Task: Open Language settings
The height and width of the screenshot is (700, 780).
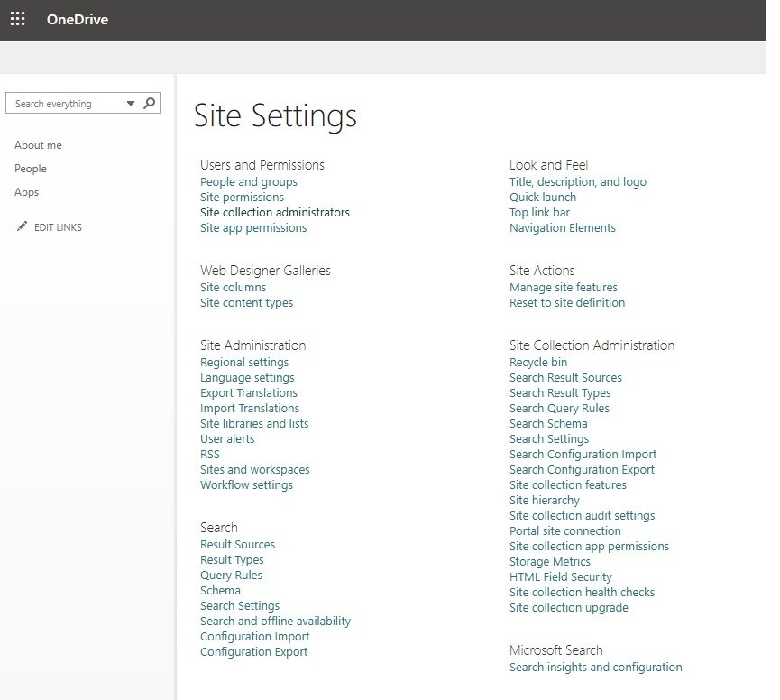Action: [247, 378]
